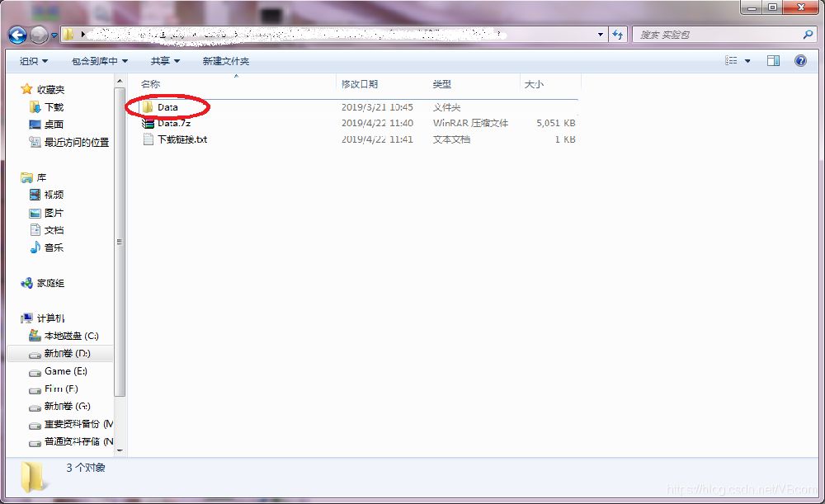This screenshot has height=504, width=825.
Task: Click the Back navigation arrow button
Action: click(x=17, y=35)
